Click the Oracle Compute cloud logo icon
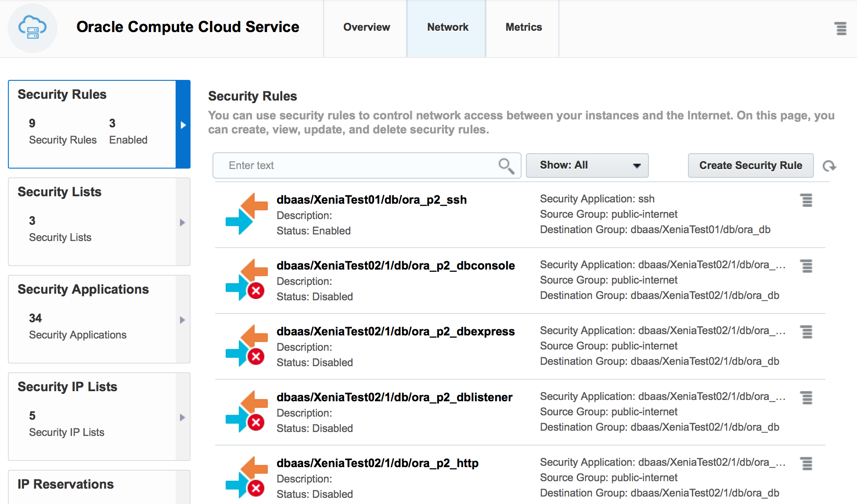 (32, 28)
